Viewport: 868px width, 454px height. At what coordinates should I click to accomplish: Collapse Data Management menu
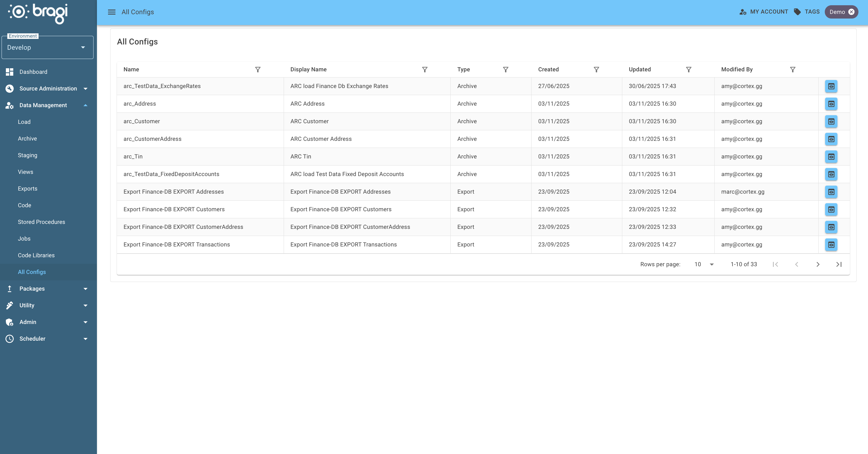[x=48, y=105]
